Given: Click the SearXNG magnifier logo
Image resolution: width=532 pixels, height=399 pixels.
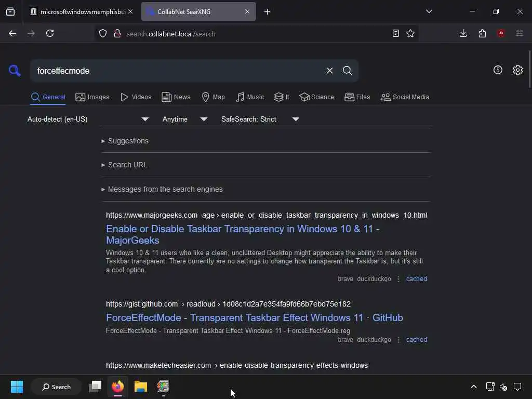Looking at the screenshot, I should click(15, 71).
